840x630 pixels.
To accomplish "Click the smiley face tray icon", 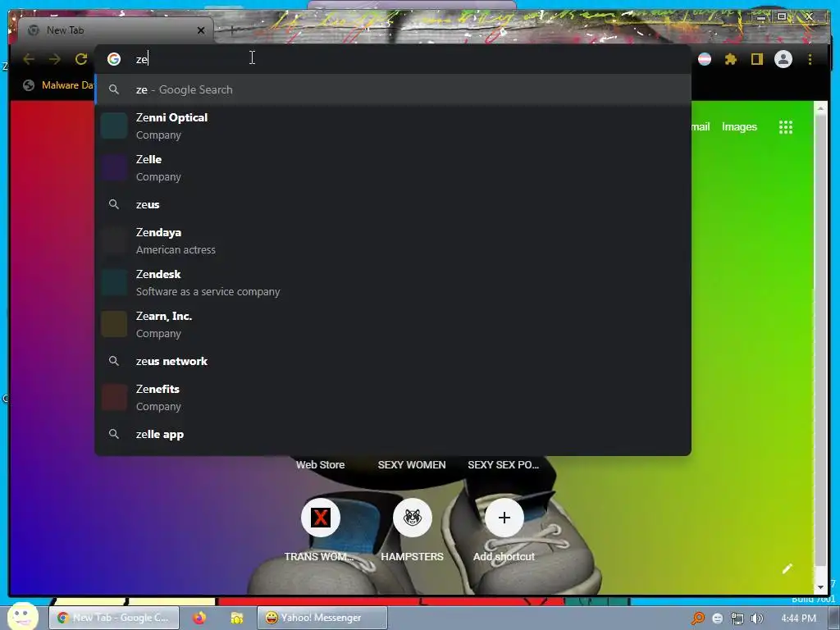I will (717, 619).
